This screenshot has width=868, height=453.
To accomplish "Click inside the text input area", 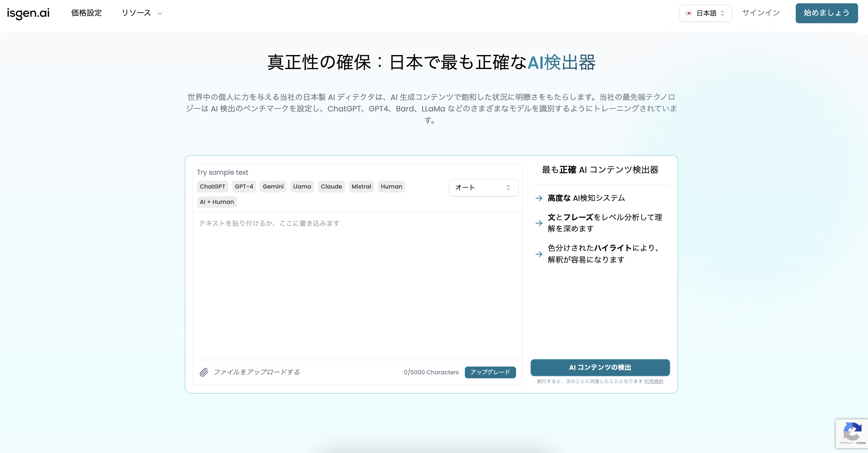I will 357,286.
